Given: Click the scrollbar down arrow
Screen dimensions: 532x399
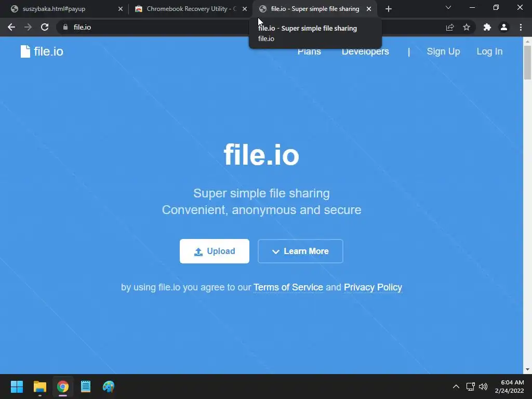Looking at the screenshot, I should click(527, 369).
